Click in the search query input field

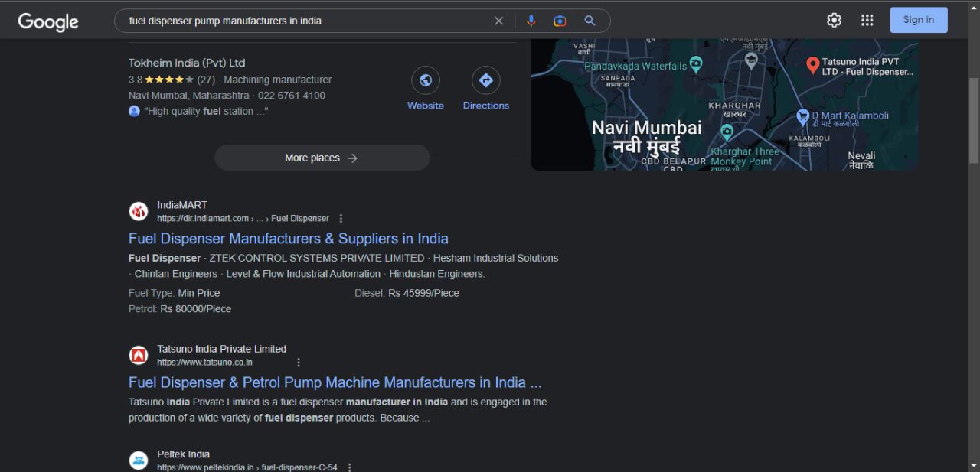(306, 21)
